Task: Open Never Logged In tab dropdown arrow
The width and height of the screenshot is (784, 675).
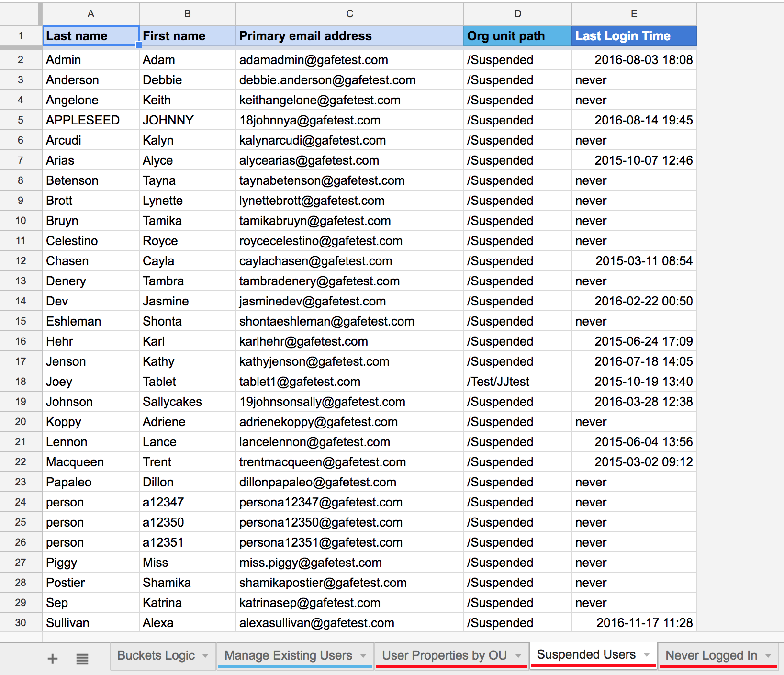Action: [x=768, y=655]
